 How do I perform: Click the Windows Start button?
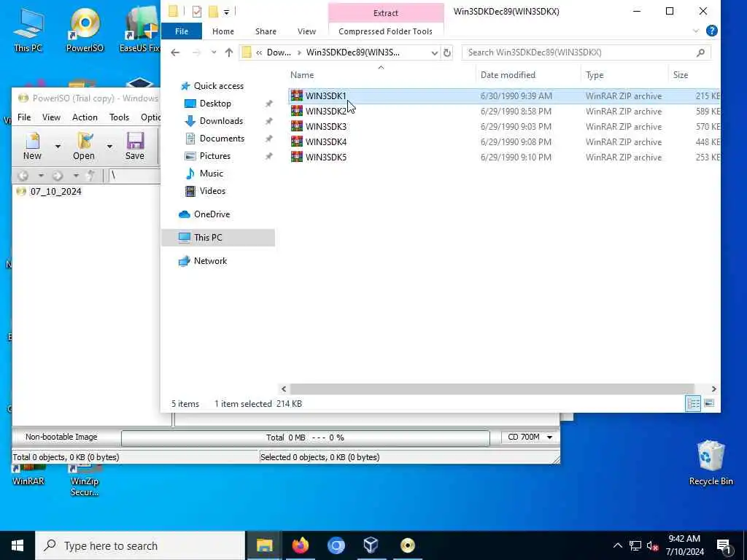tap(18, 545)
